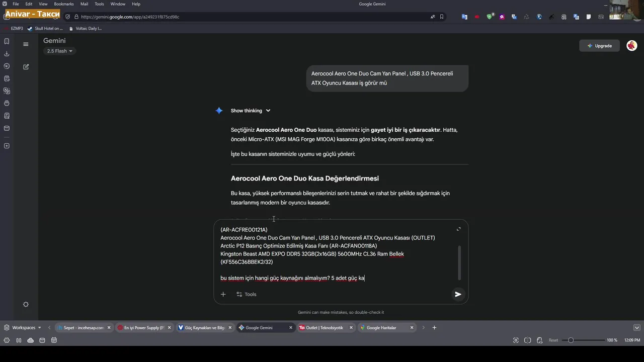This screenshot has height=362, width=644.
Task: Open the Vivaldi Bookmarks panel
Action: pyautogui.click(x=7, y=41)
